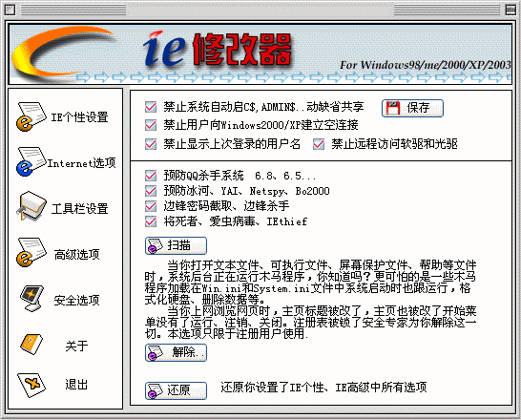
Task: Toggle 边锋密码截取、边锋杀手 checkbox
Action: (151, 206)
